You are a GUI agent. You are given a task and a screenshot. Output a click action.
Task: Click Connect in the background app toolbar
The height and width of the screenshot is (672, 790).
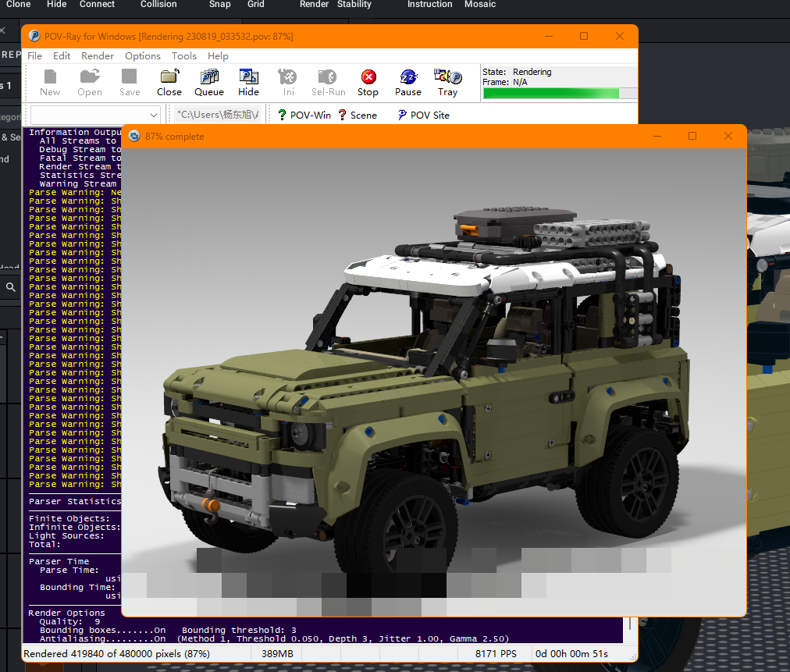pos(98,5)
